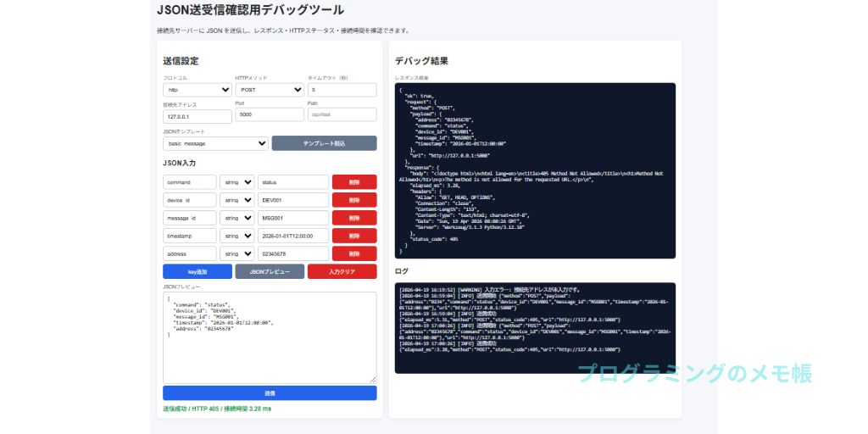Focus the 接続先アドレス field showing 127.0.0.1

(197, 115)
